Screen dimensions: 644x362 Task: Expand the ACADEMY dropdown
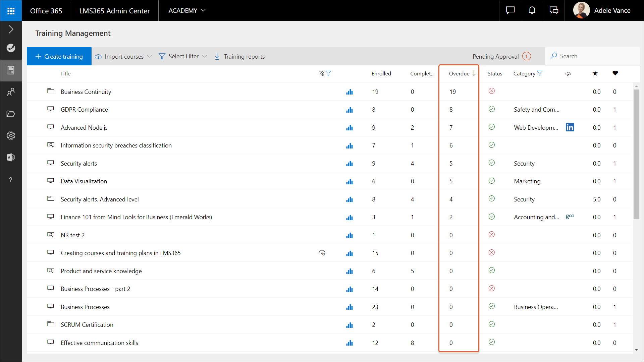pos(187,11)
